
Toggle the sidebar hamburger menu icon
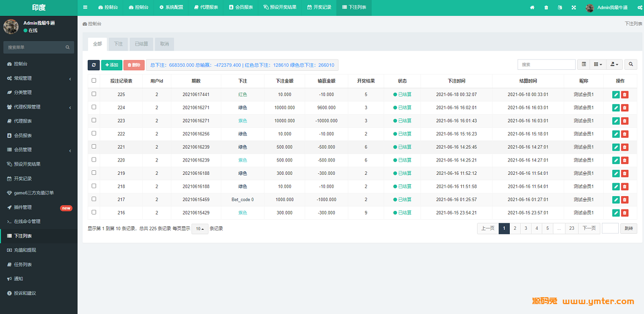(85, 7)
